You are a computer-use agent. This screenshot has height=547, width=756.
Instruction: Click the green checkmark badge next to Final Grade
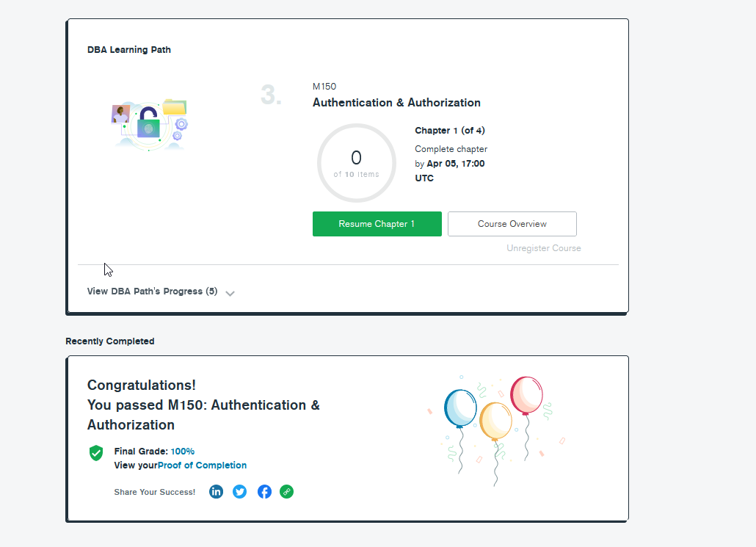point(95,453)
